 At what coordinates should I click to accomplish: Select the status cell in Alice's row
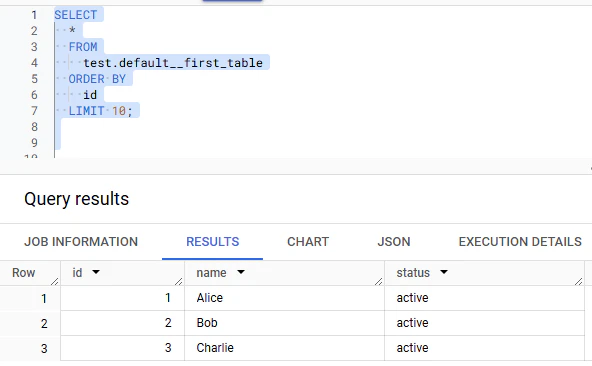(x=484, y=298)
